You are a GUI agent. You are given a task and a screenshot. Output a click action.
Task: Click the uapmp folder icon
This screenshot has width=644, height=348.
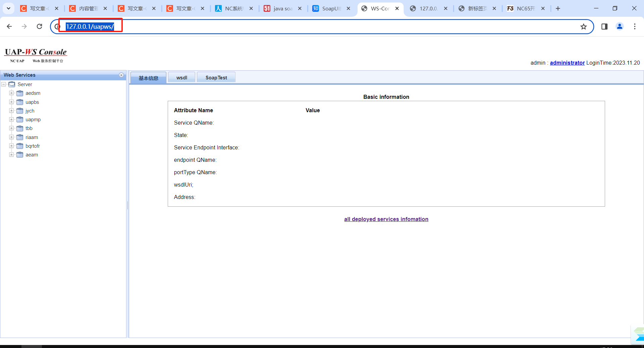click(x=20, y=120)
